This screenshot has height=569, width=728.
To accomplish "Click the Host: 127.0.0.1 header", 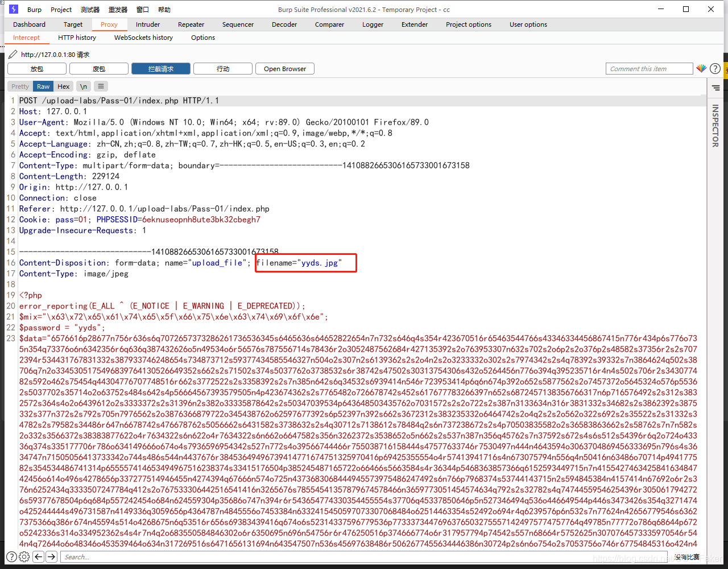I will click(x=53, y=112).
